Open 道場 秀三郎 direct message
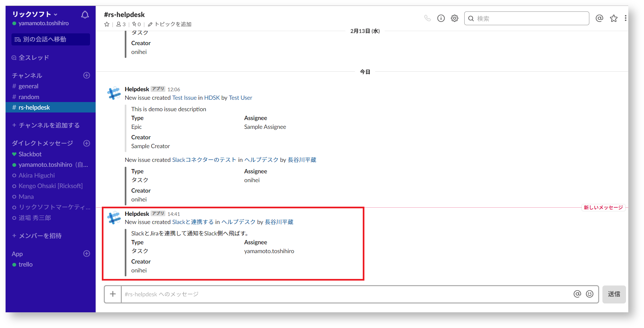 point(34,218)
